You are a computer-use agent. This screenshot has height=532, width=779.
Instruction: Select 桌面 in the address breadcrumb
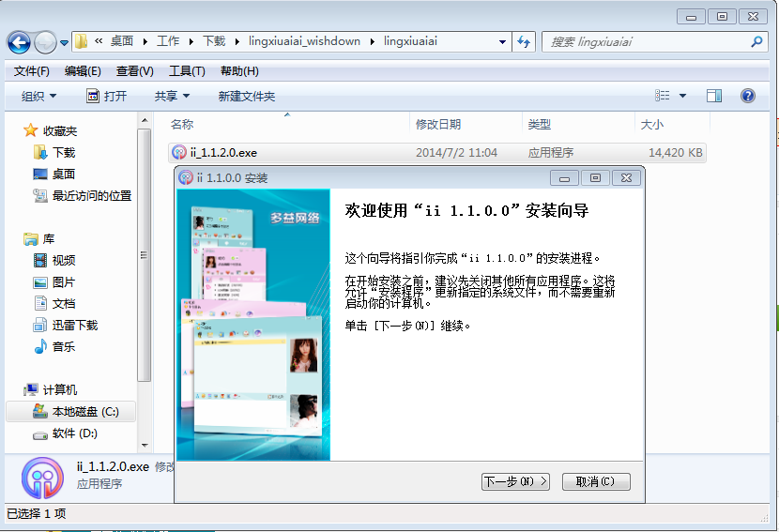[122, 41]
